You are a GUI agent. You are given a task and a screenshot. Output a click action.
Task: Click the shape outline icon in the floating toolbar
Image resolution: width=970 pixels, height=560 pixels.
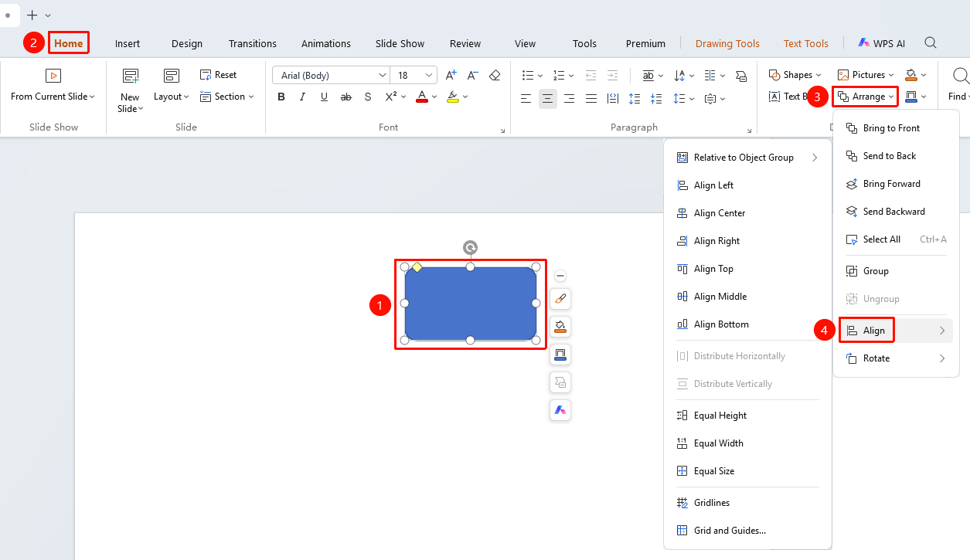pyautogui.click(x=560, y=355)
